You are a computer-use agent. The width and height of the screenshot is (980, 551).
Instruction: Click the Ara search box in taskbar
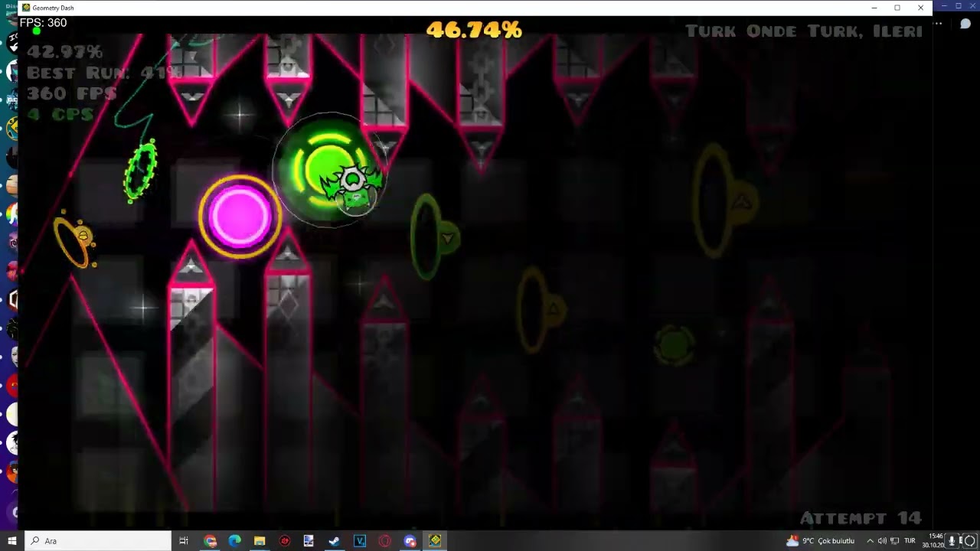point(98,541)
